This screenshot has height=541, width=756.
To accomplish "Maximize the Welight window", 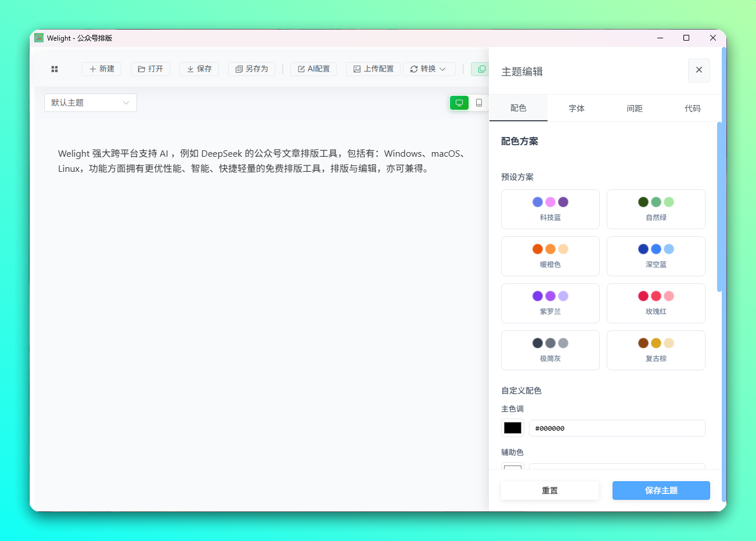I will (x=686, y=38).
